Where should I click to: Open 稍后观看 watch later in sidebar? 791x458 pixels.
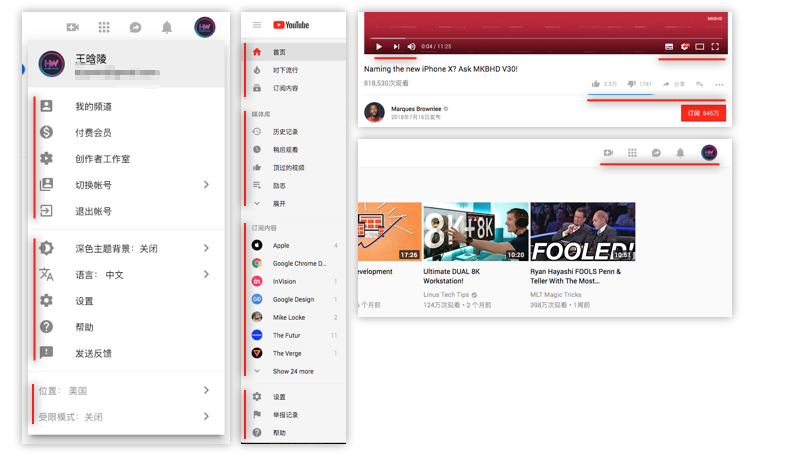click(x=294, y=149)
